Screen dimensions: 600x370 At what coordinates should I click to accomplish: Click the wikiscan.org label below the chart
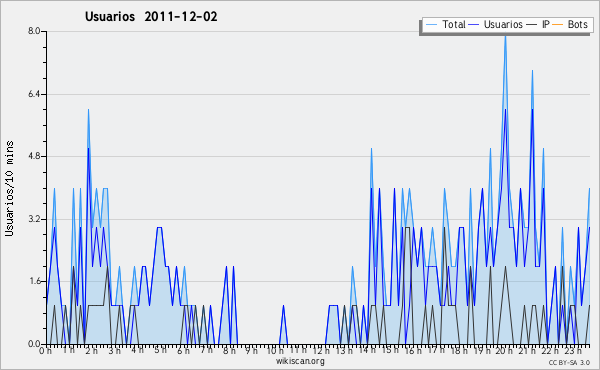pyautogui.click(x=300, y=361)
